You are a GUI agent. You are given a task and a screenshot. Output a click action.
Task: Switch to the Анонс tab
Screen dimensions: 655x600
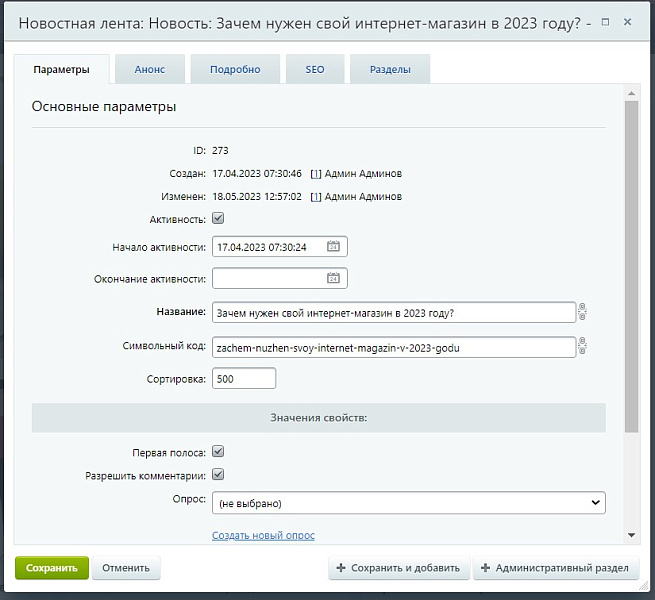click(x=150, y=69)
